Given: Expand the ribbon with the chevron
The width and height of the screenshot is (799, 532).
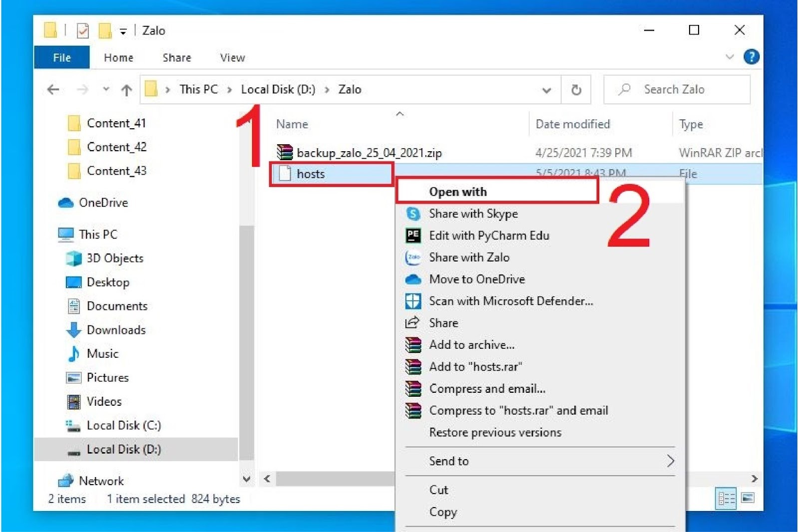Looking at the screenshot, I should coord(730,57).
